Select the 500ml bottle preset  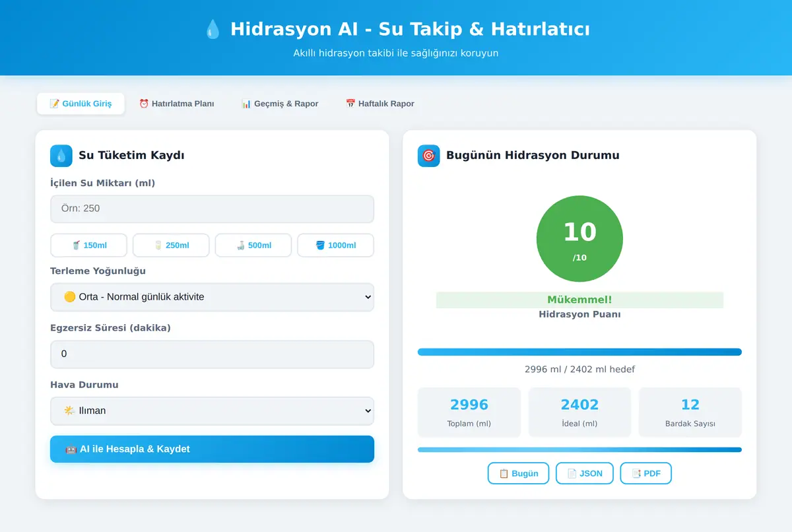coord(253,246)
